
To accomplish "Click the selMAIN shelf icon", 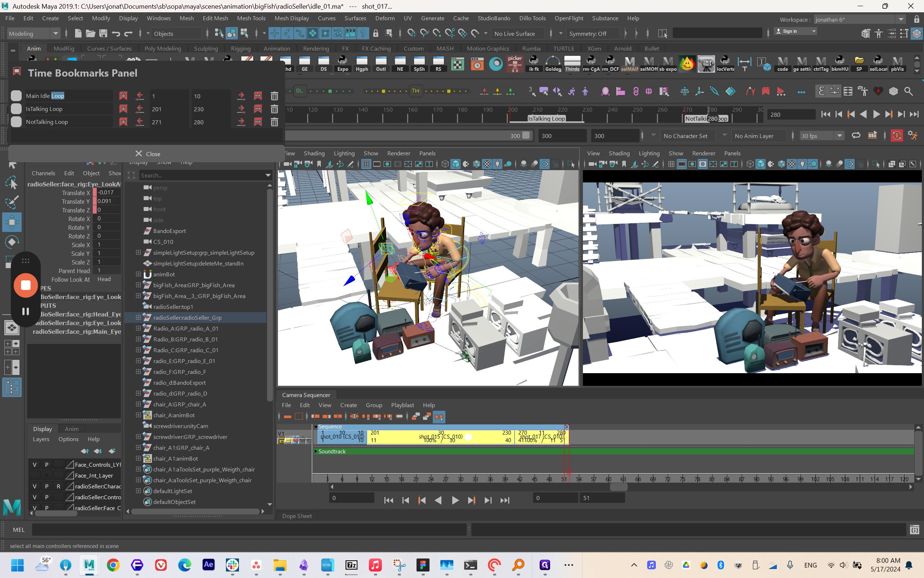I will 629,64.
